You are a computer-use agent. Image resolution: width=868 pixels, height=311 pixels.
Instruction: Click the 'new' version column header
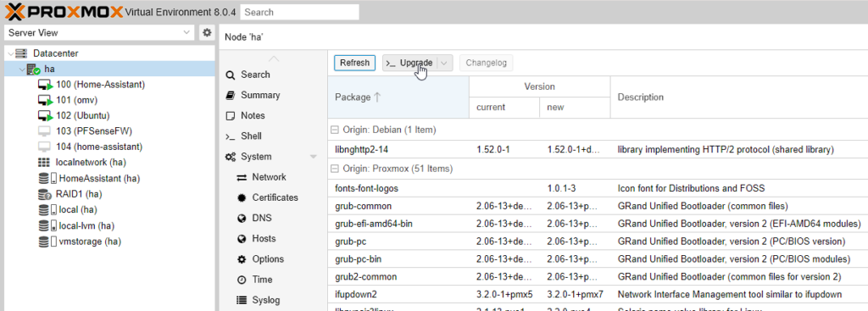(575, 108)
